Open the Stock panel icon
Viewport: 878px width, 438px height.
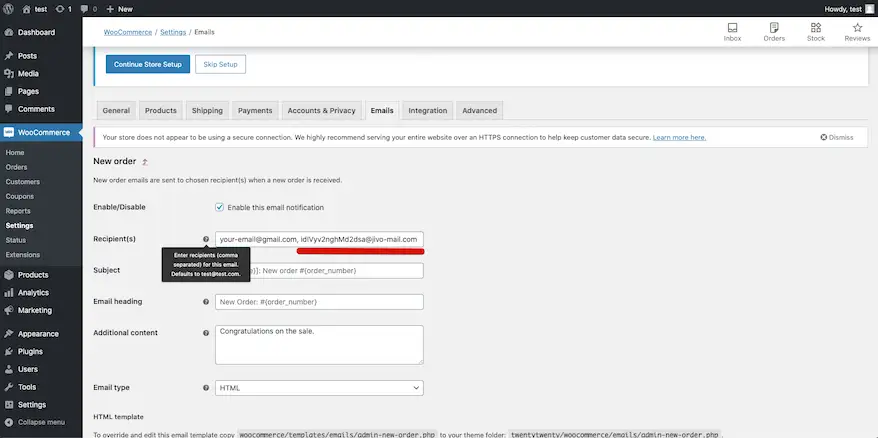pyautogui.click(x=815, y=31)
